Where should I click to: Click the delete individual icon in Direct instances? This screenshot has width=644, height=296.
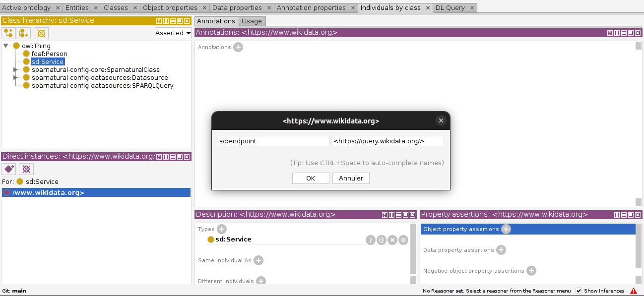point(27,169)
